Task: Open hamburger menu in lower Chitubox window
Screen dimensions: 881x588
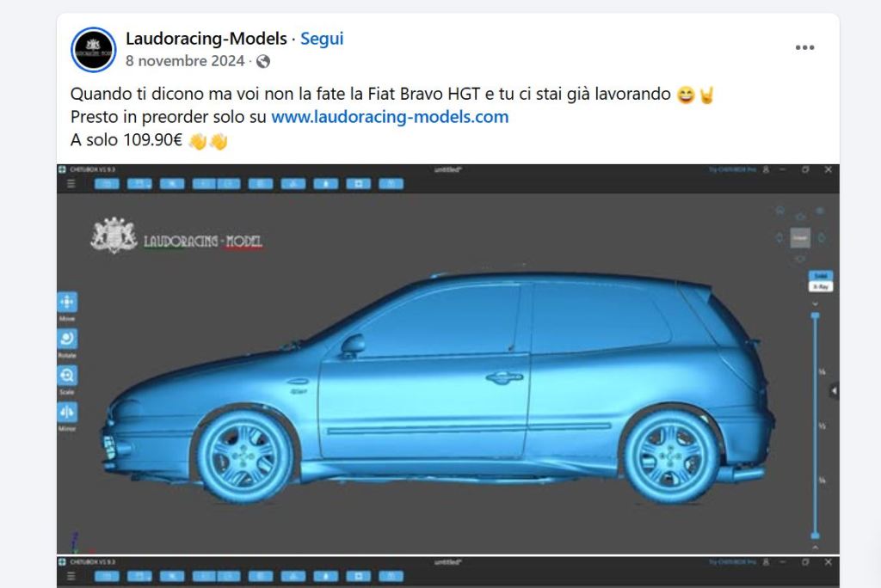Action: 71,576
